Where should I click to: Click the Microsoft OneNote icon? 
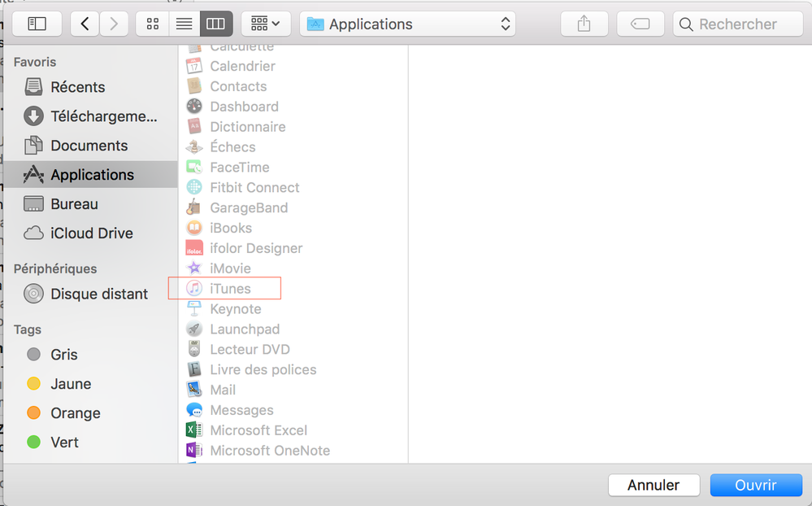pyautogui.click(x=194, y=450)
